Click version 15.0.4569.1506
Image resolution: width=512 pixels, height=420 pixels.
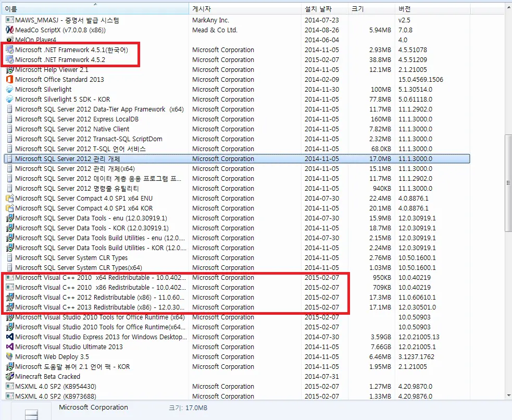(420, 79)
